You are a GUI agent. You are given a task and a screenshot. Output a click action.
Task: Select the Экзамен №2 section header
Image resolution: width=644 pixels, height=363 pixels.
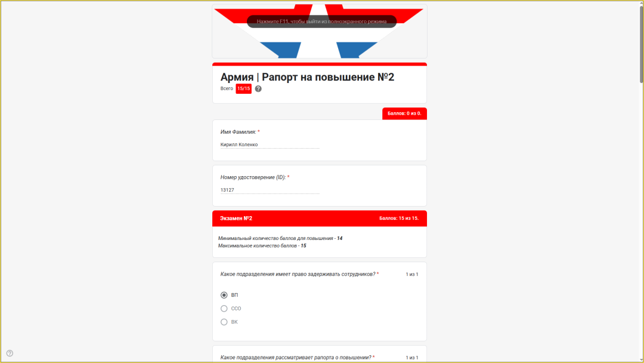click(320, 219)
